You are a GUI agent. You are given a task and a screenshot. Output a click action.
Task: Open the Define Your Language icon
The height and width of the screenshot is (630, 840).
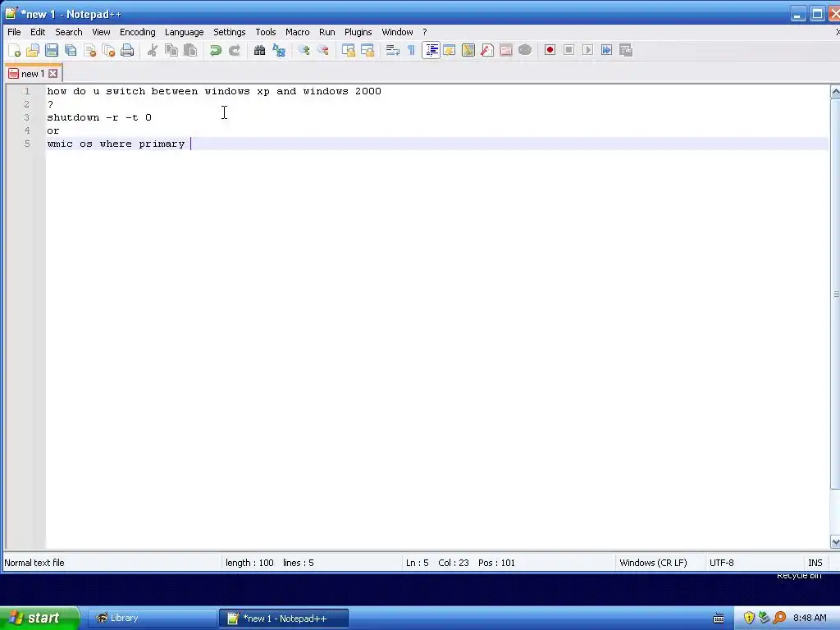tap(449, 50)
